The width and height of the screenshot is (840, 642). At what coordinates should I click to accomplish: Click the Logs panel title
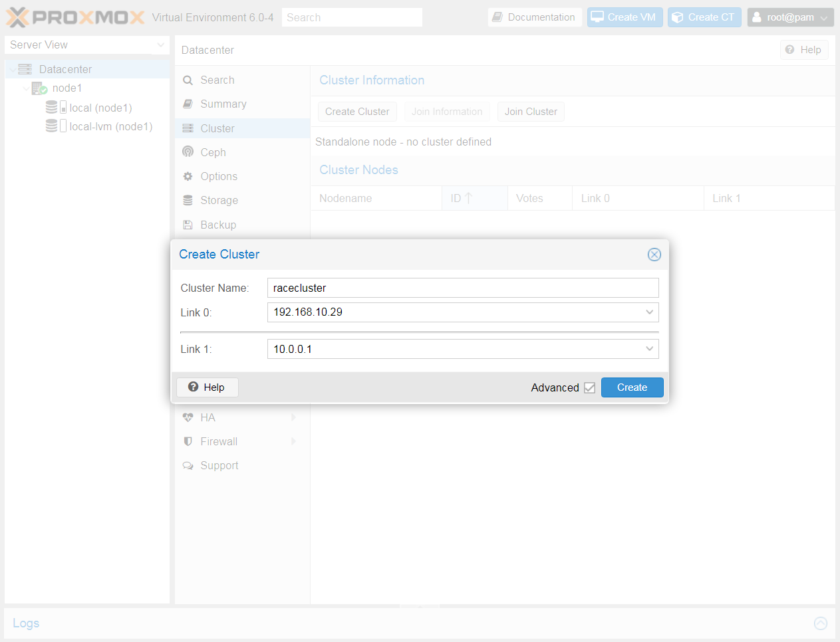pos(26,623)
